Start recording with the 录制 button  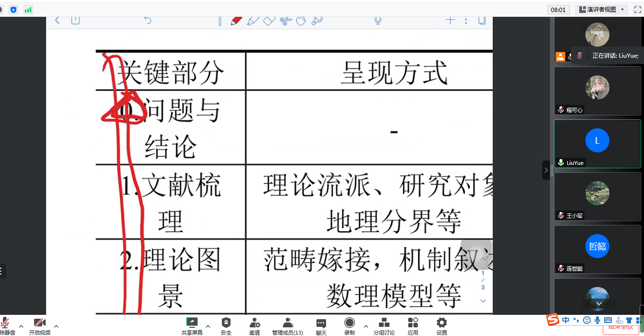point(350,326)
